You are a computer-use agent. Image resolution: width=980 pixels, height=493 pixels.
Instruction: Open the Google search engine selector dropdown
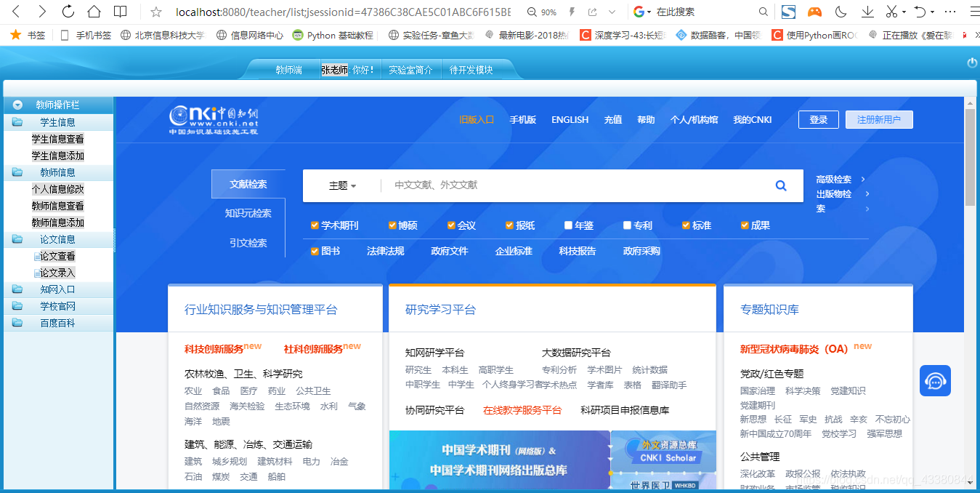click(x=648, y=12)
